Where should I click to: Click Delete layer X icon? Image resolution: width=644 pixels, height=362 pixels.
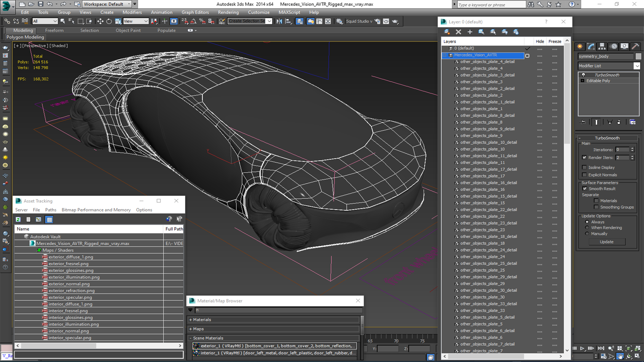click(458, 32)
